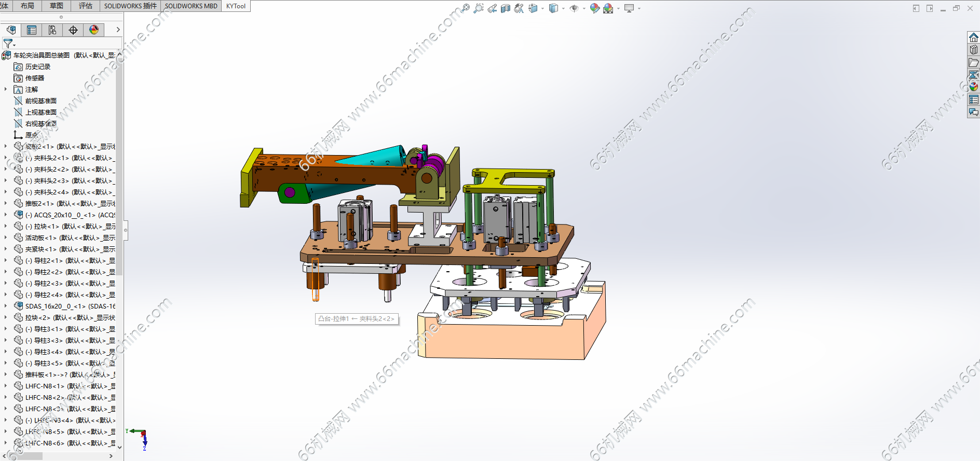The image size is (980, 461).
Task: Open the File Explorer folder in task pane
Action: (973, 62)
